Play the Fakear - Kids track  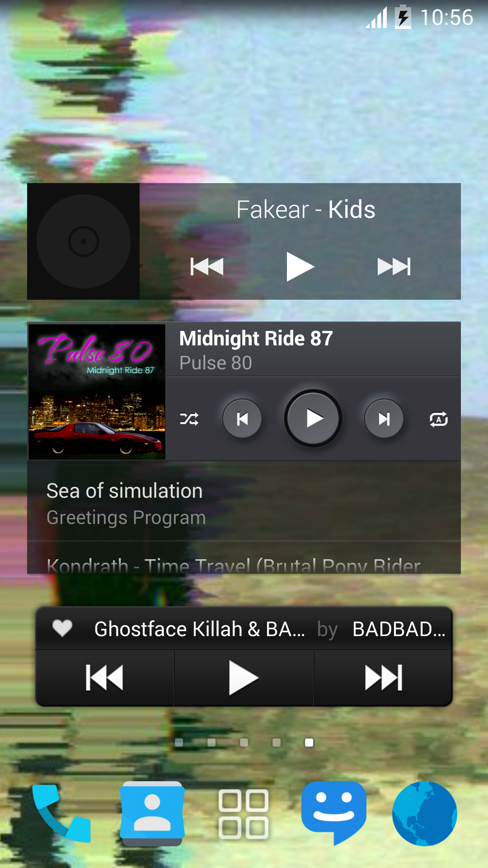[300, 267]
